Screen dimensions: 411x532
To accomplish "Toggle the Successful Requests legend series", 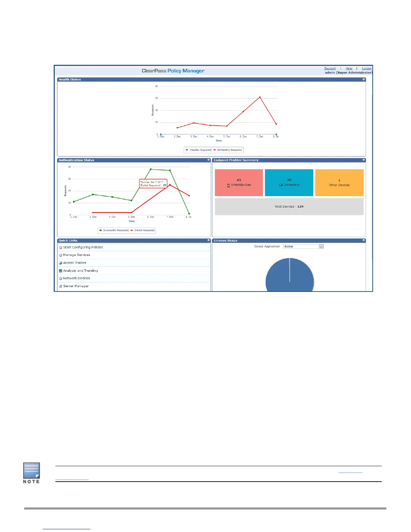I will (114, 230).
